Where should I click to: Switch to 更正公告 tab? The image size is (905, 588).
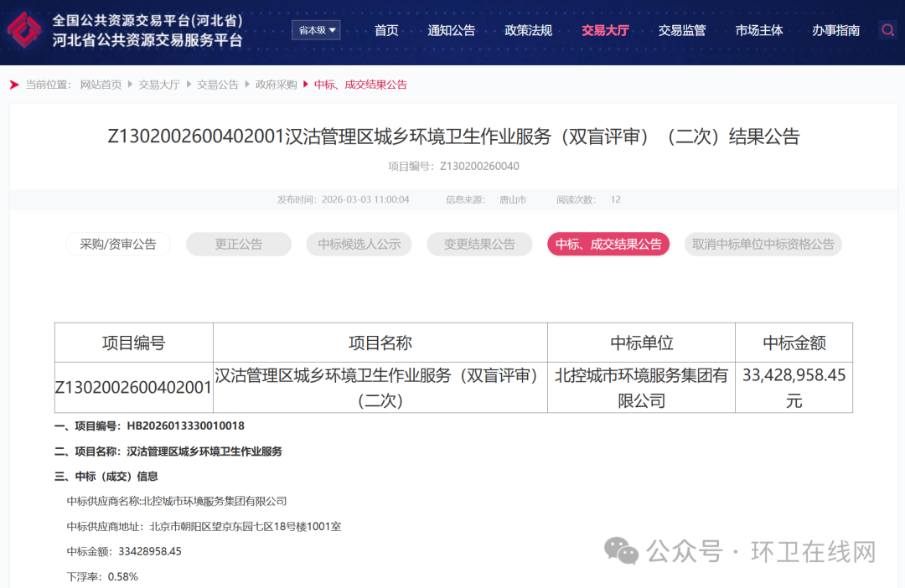238,244
